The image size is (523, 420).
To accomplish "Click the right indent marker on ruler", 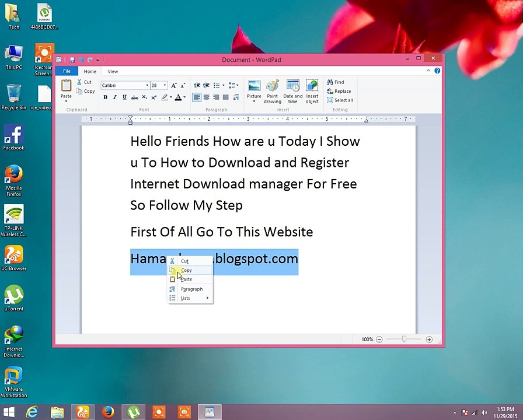I will tap(366, 120).
